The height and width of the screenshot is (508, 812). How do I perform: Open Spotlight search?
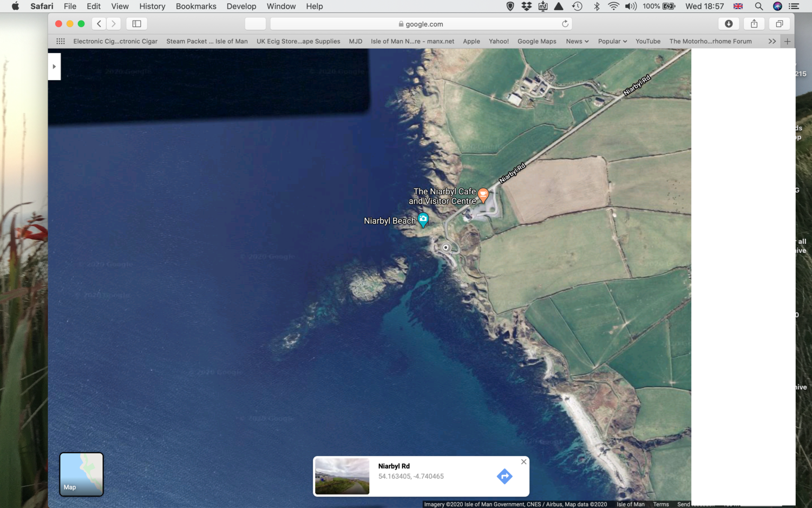(x=759, y=6)
